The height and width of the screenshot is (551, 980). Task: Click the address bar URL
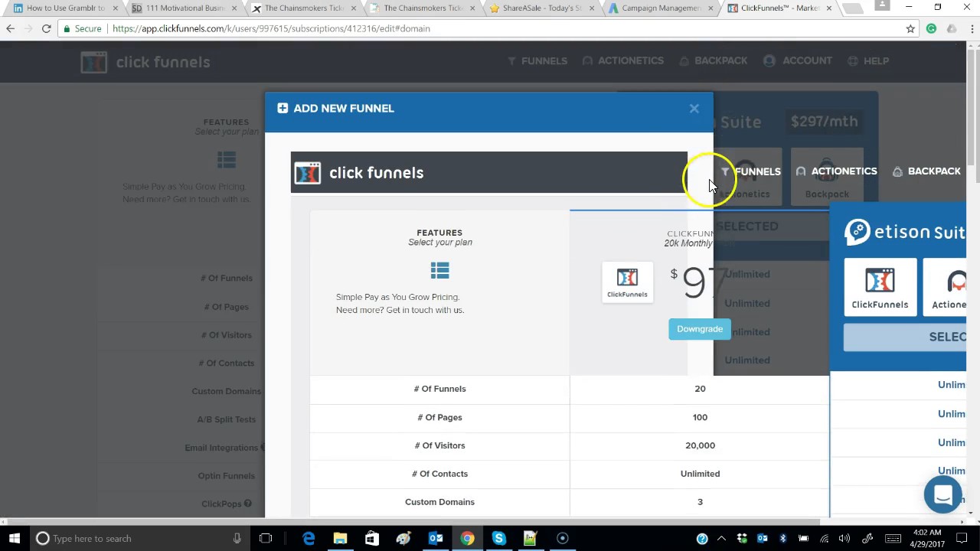tap(271, 28)
